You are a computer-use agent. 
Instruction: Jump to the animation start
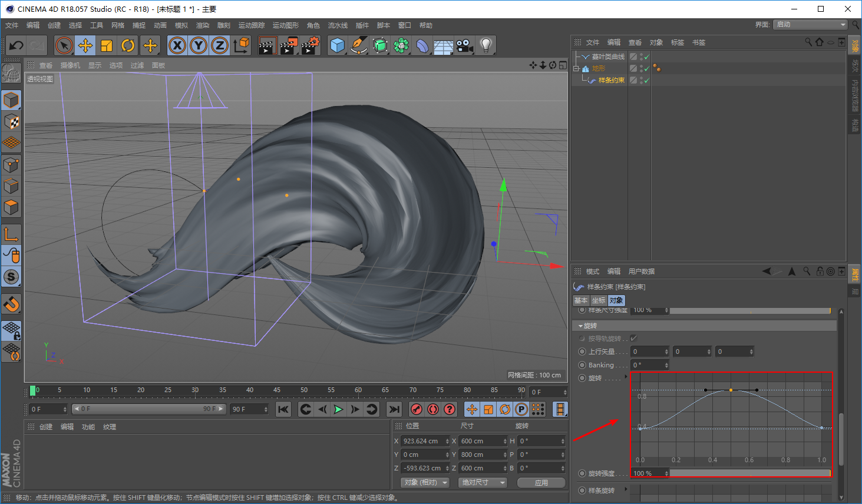click(x=283, y=409)
